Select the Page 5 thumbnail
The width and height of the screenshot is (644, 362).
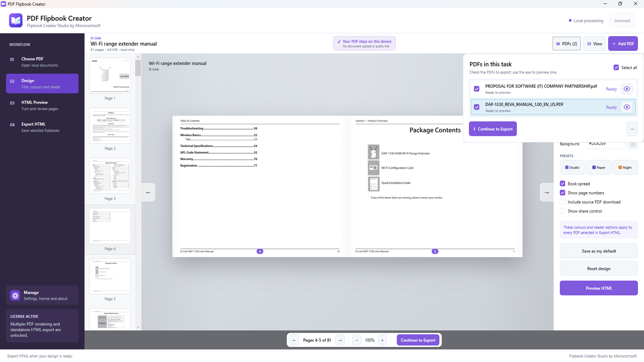110,276
